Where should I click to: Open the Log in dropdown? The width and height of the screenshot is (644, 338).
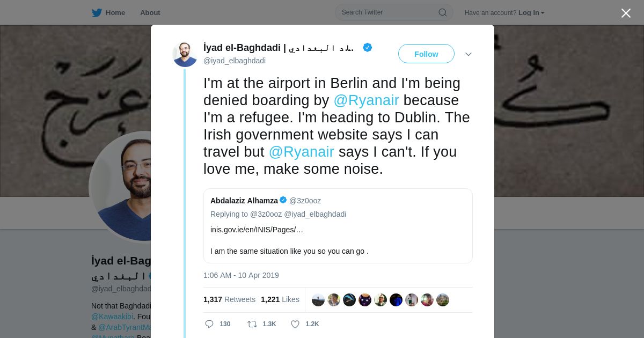pyautogui.click(x=531, y=13)
